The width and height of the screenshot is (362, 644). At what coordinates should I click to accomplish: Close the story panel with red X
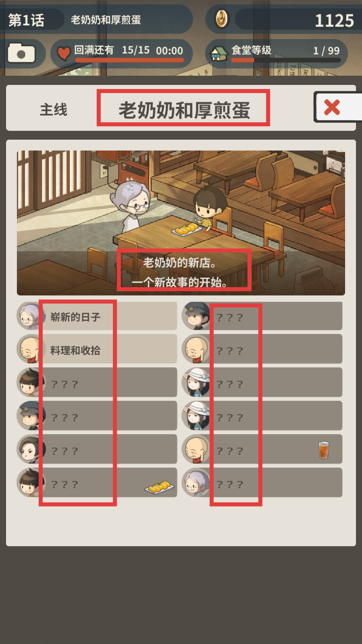pyautogui.click(x=332, y=107)
